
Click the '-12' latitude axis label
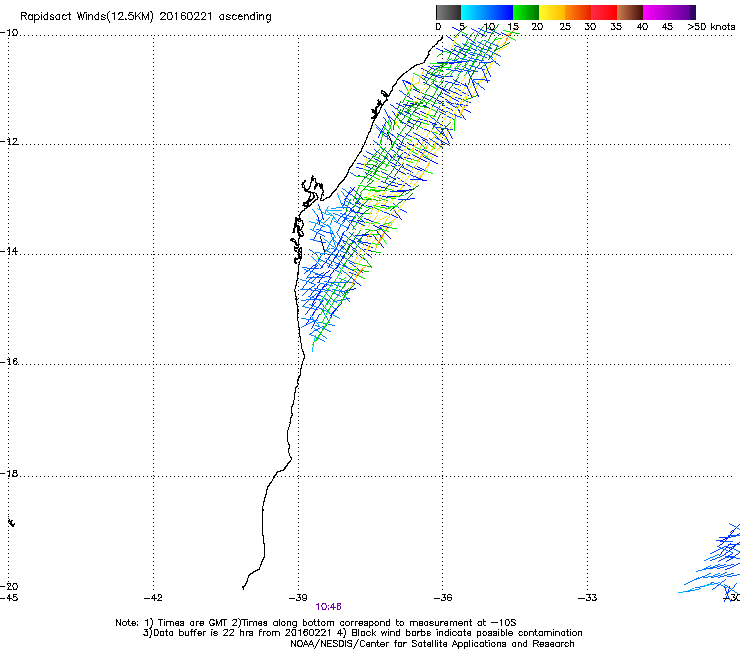pyautogui.click(x=9, y=142)
